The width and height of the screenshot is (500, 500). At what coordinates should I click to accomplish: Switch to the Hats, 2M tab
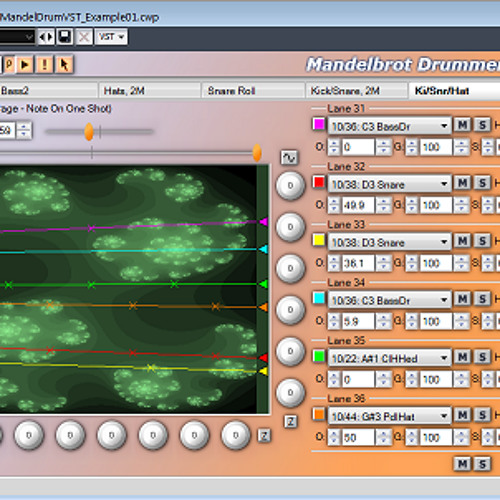tap(149, 91)
